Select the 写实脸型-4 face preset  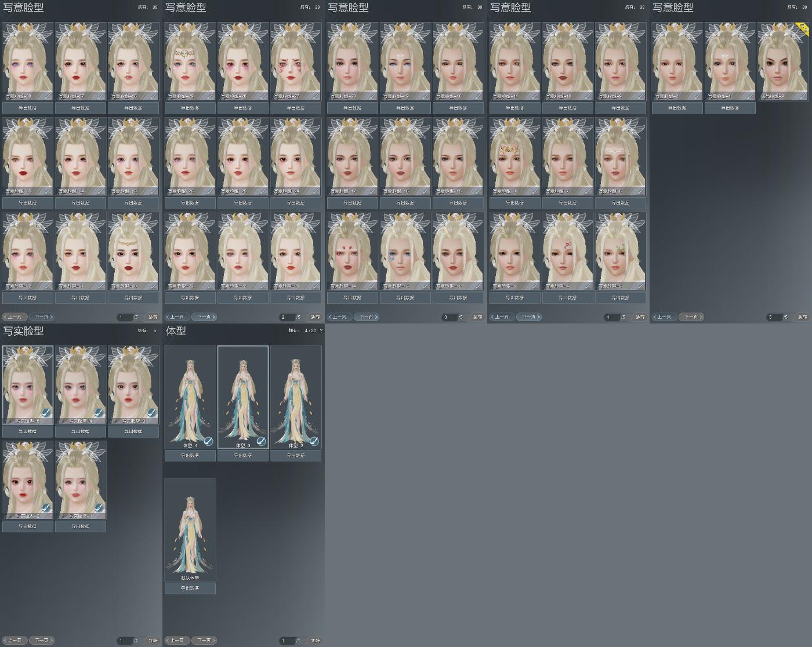click(81, 385)
